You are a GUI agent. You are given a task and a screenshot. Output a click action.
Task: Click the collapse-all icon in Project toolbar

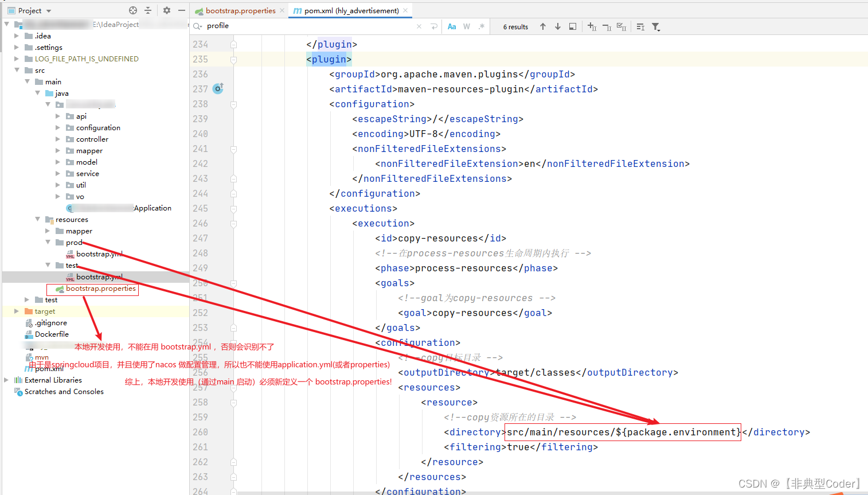pyautogui.click(x=148, y=10)
